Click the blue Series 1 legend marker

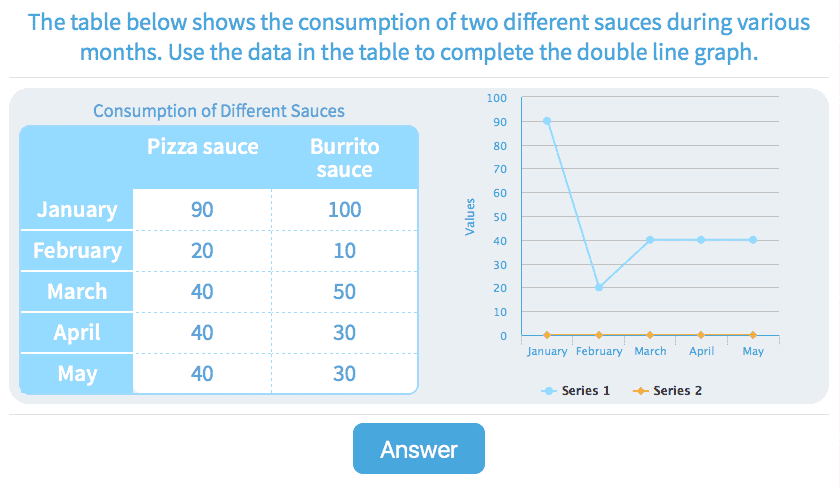click(x=548, y=391)
